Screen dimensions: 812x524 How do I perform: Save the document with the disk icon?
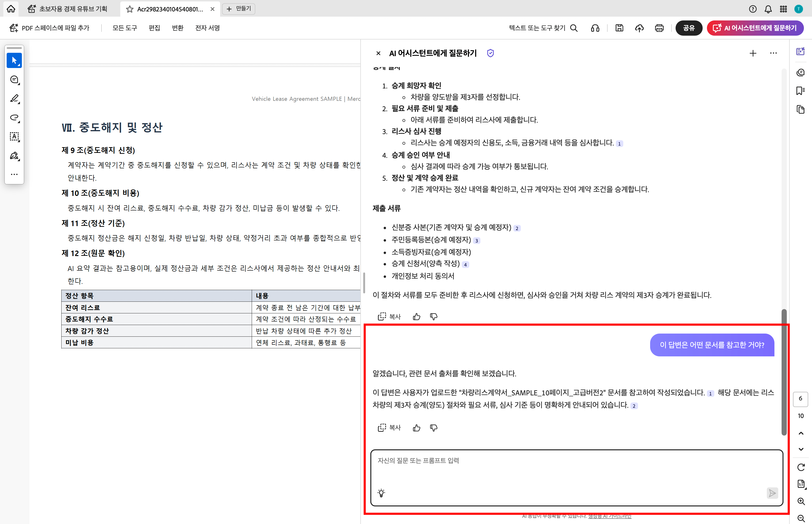(x=619, y=28)
